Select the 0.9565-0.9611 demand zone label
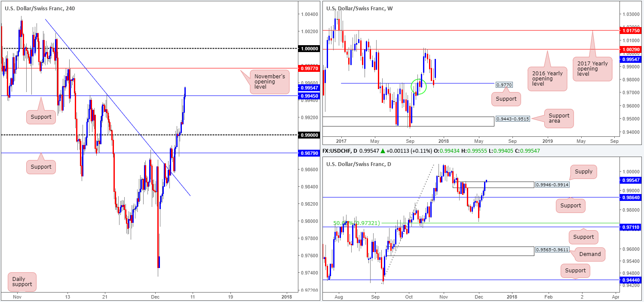The image size is (644, 302). (552, 250)
